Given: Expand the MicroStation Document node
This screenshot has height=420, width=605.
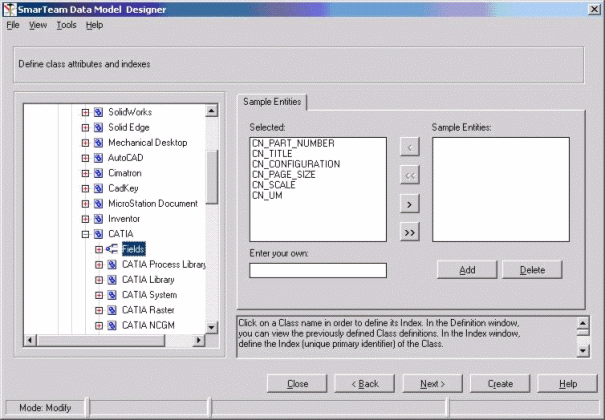Looking at the screenshot, I should tap(85, 204).
